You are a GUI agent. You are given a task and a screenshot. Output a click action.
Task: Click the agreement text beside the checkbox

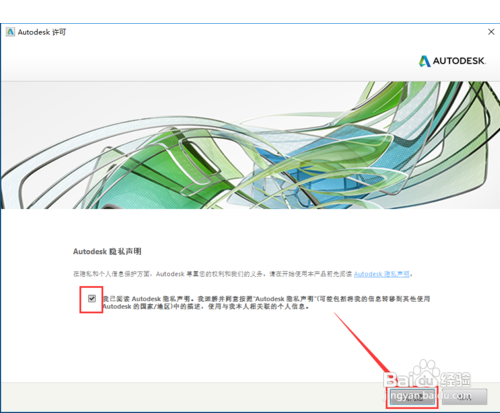(x=266, y=303)
